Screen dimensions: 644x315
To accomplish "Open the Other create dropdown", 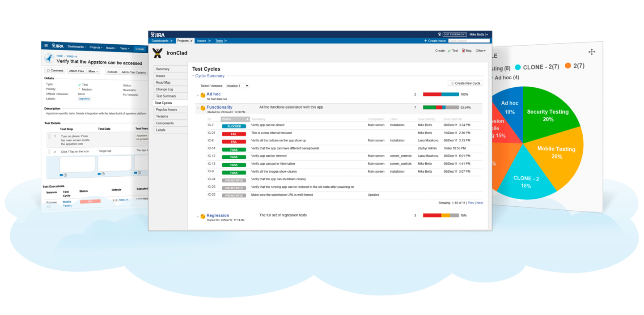I will 481,51.
